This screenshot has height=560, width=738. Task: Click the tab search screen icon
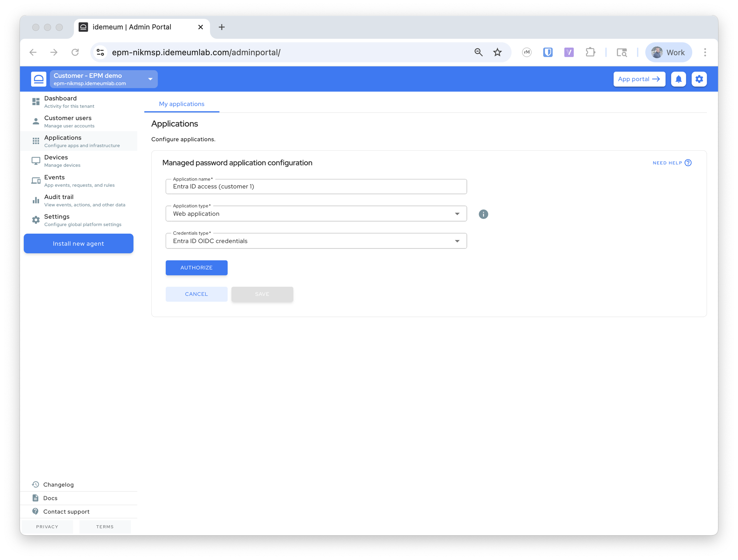(x=622, y=52)
